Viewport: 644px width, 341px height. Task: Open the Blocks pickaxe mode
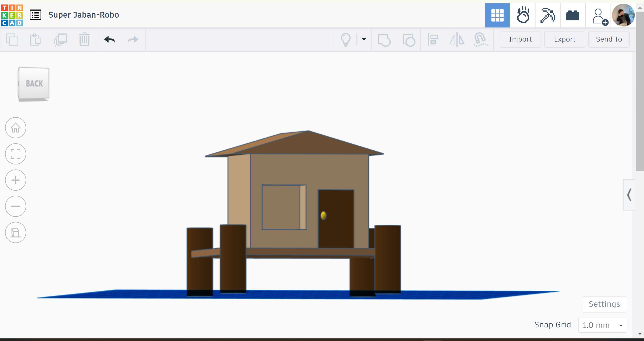[x=548, y=15]
